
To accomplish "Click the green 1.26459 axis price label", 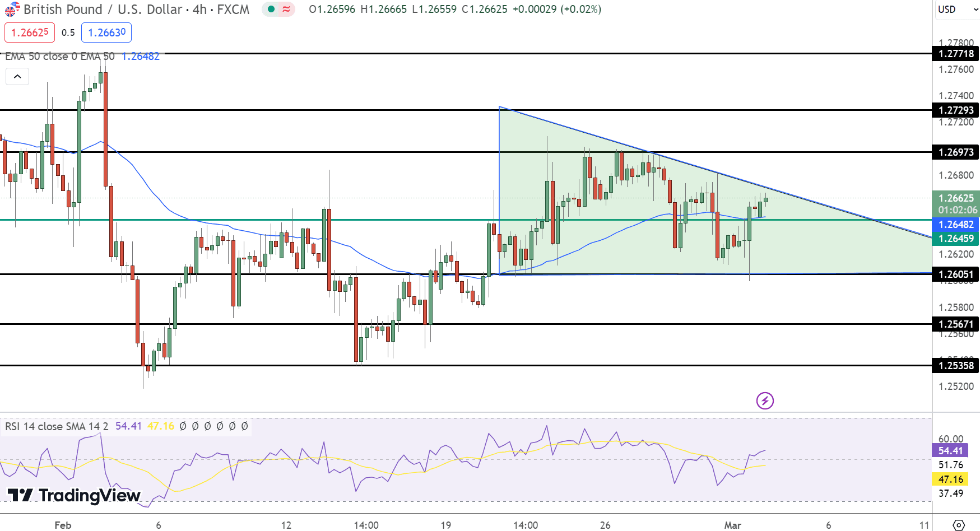I will click(956, 239).
